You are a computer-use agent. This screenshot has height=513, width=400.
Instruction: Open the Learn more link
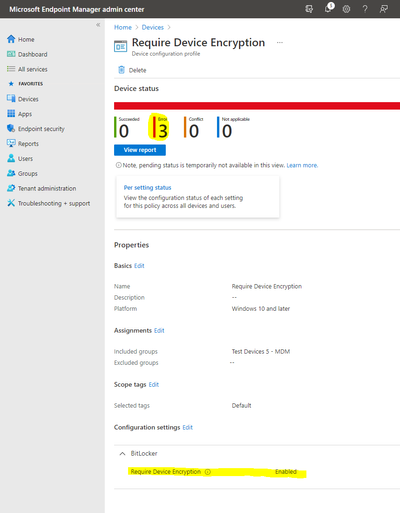click(x=302, y=165)
